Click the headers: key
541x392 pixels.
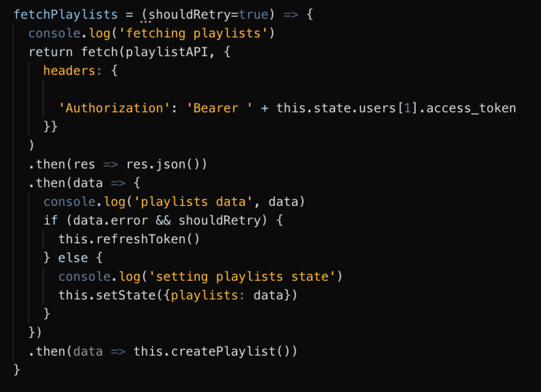tap(73, 71)
